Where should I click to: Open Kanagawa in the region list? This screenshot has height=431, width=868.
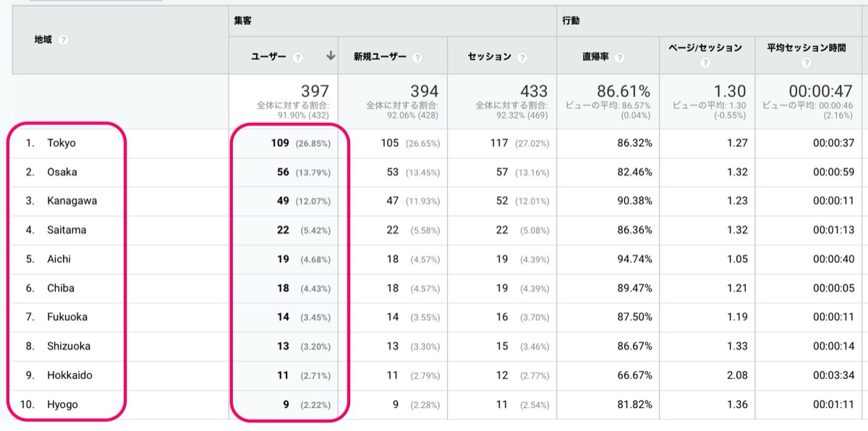pyautogui.click(x=72, y=201)
